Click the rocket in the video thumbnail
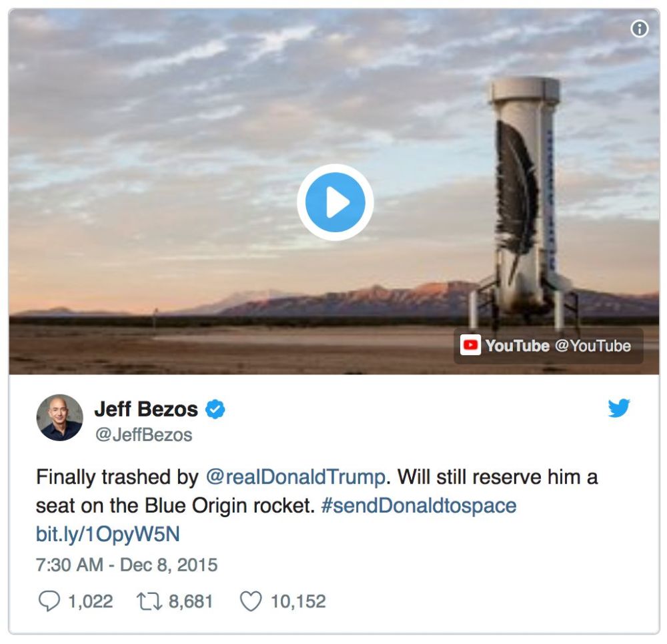This screenshot has height=644, width=667. [x=524, y=200]
